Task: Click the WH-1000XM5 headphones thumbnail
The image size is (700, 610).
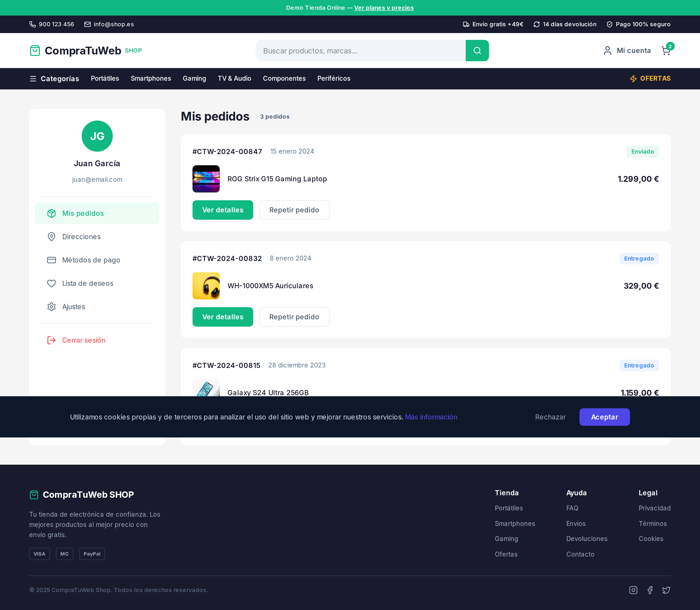Action: [x=206, y=286]
